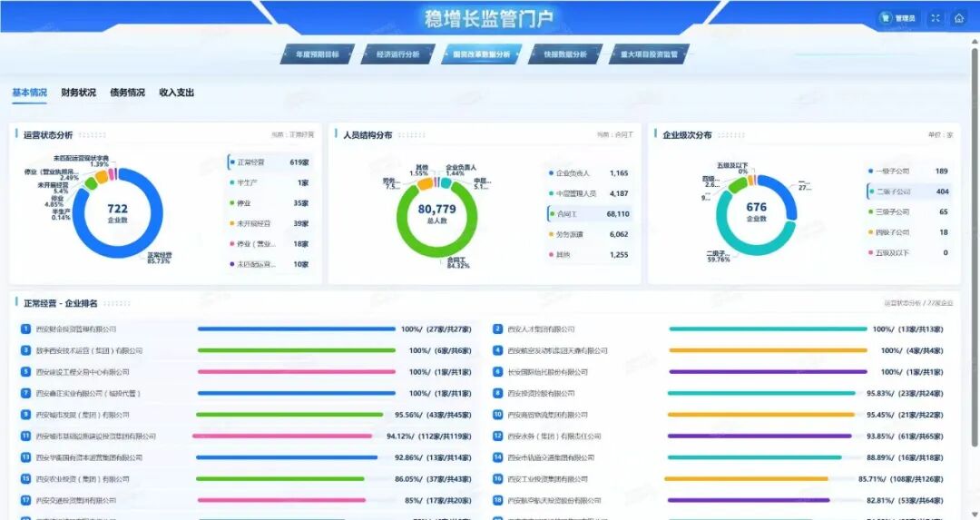Click the progress bar showing 95.56% (43家/共45家)
The image size is (980, 520).
point(290,415)
